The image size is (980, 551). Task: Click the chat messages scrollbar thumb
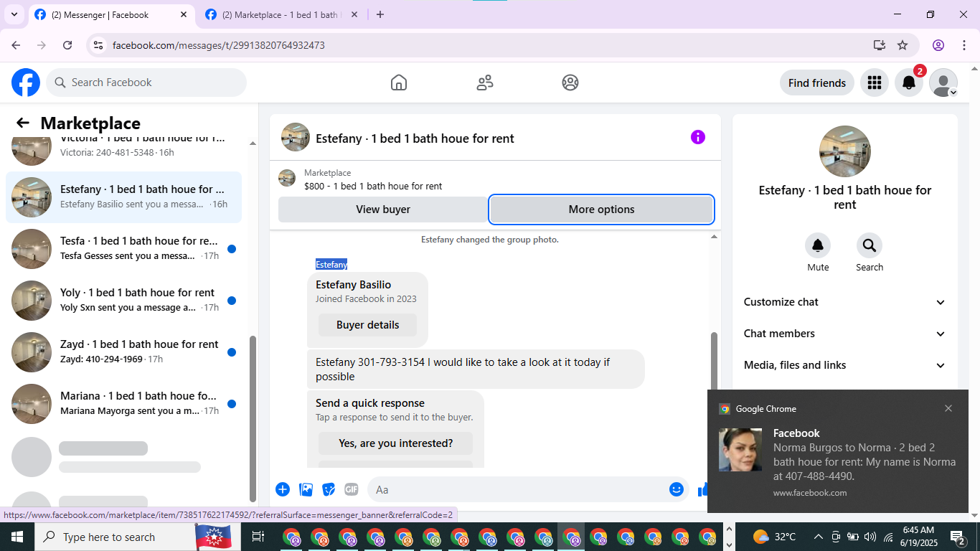[x=714, y=361]
